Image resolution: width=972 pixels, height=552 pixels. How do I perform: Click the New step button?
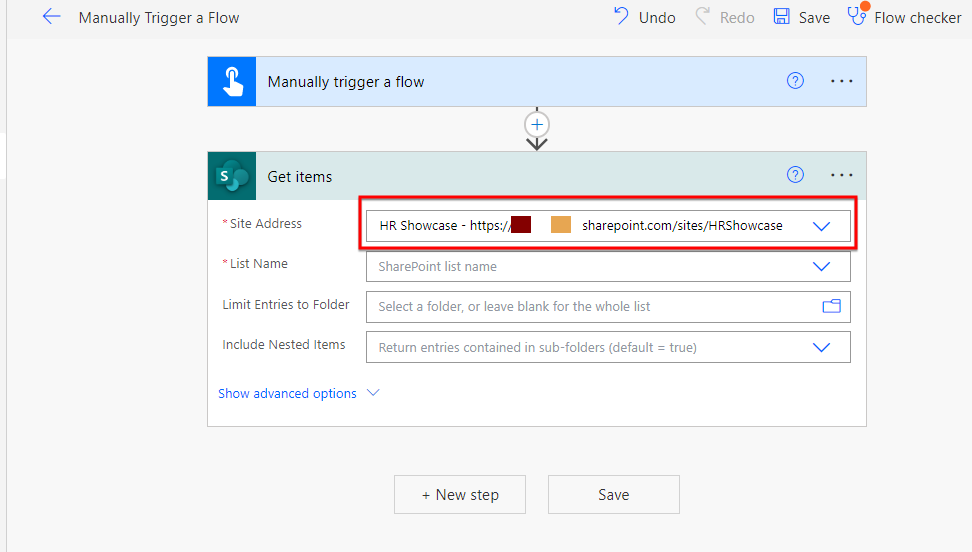(x=460, y=494)
